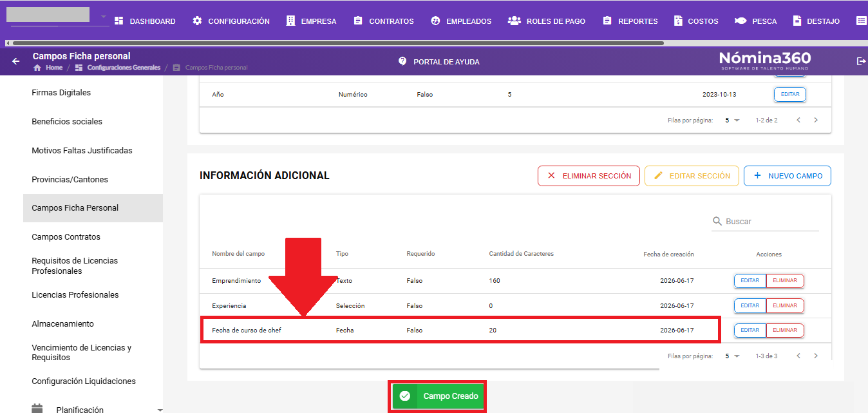Click the list icon after Destajo
The height and width of the screenshot is (413, 868).
[862, 21]
